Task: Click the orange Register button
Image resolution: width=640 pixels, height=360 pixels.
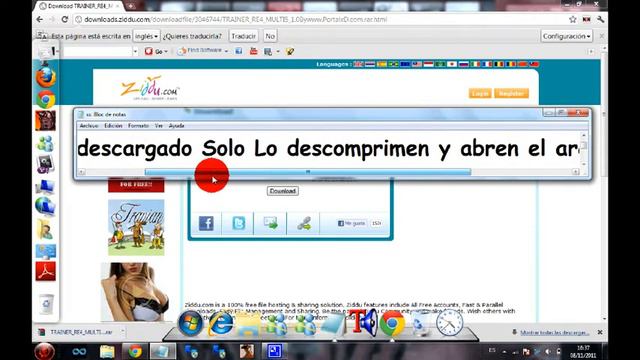Action: pos(511,93)
